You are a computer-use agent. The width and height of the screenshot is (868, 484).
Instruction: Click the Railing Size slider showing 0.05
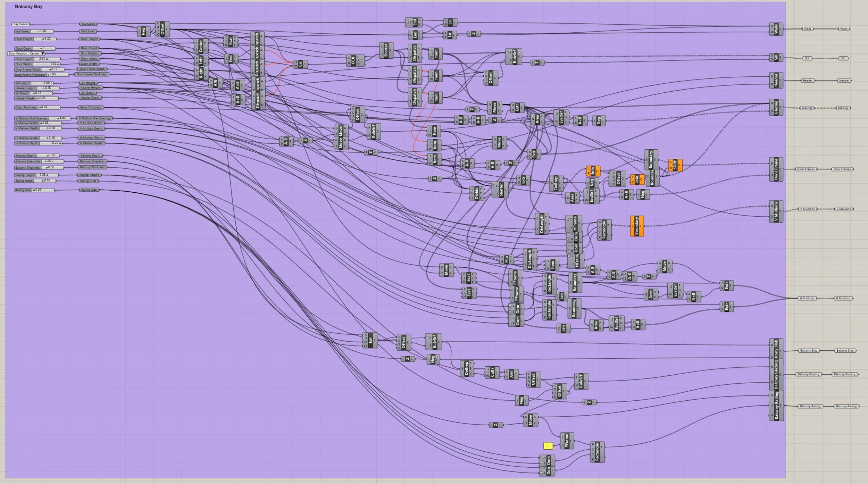click(x=34, y=190)
